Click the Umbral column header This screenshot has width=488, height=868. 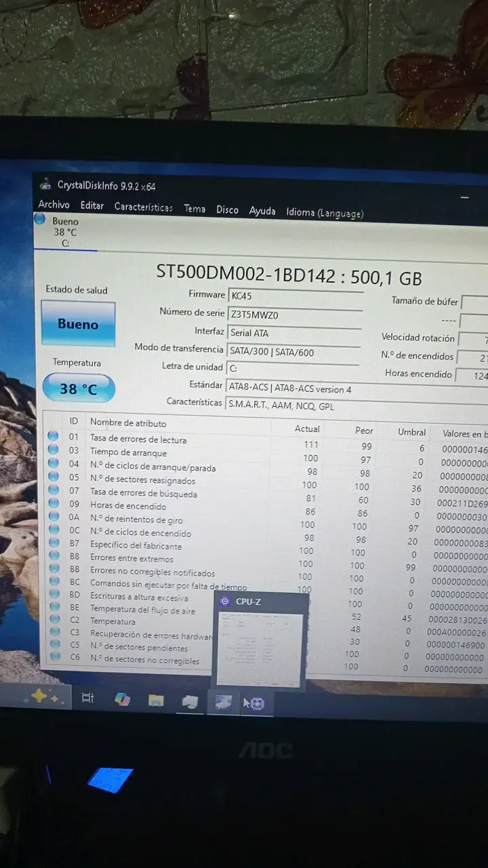click(412, 432)
